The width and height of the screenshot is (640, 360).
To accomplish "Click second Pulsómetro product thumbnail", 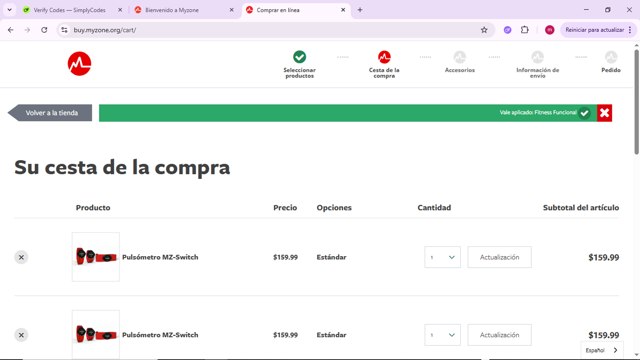I will click(x=96, y=334).
